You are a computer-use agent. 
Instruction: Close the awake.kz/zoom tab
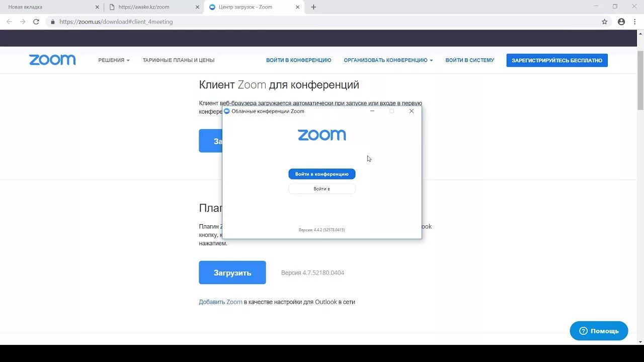[x=198, y=7]
